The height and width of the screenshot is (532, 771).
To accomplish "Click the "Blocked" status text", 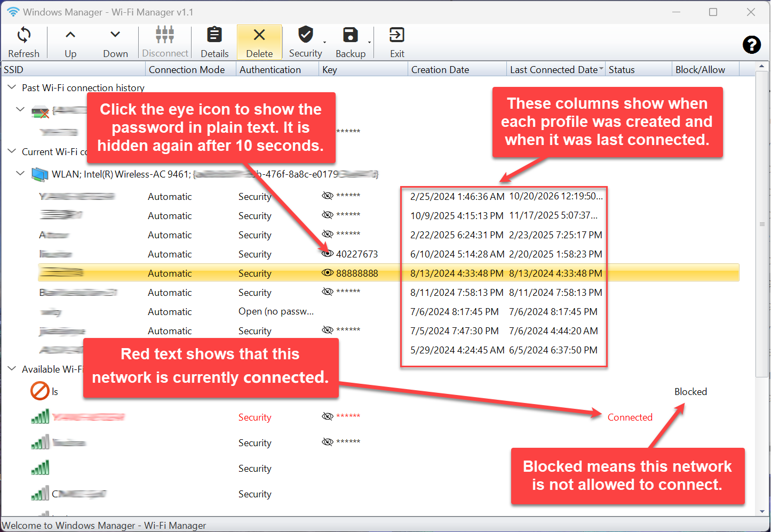I will point(690,392).
